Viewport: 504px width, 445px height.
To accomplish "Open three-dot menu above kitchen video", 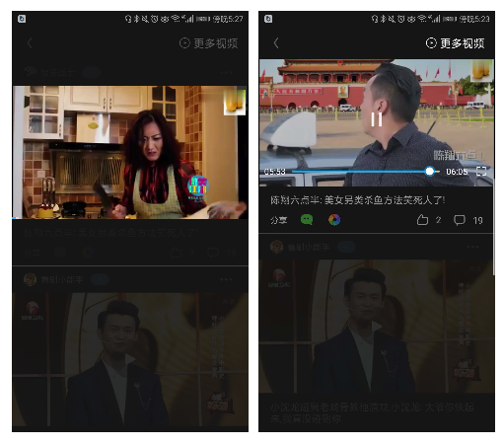I will (x=226, y=72).
